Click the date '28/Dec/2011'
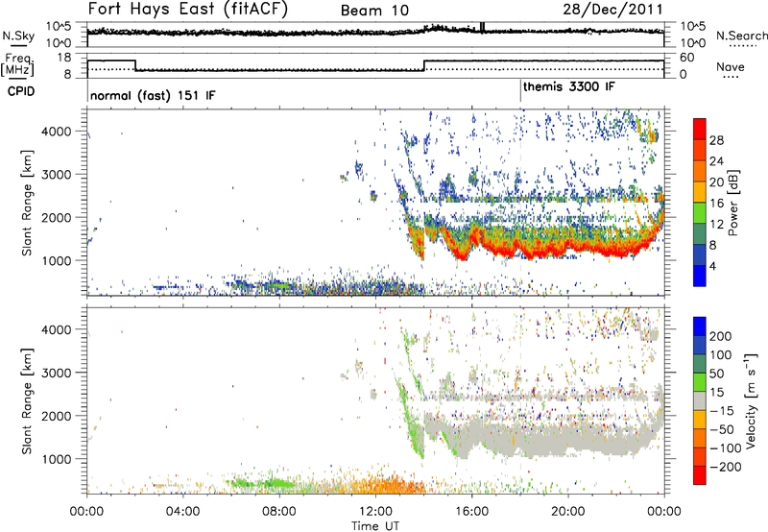Screen dimensions: 768x532 click(612, 9)
